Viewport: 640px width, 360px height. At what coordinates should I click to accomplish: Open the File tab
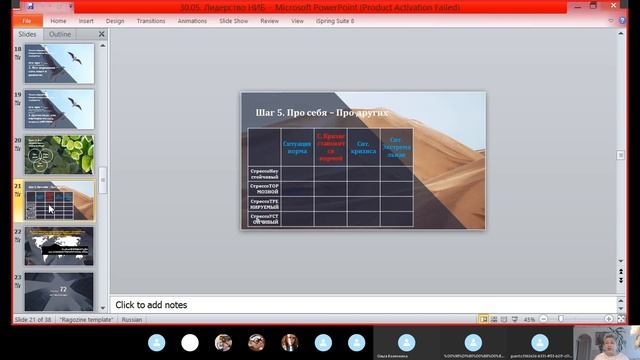27,21
